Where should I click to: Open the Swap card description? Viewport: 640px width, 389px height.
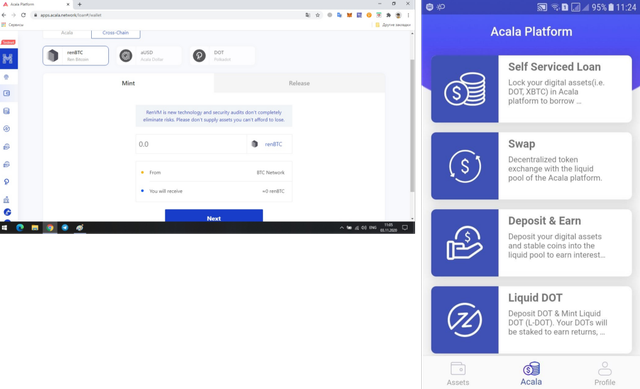click(x=555, y=169)
